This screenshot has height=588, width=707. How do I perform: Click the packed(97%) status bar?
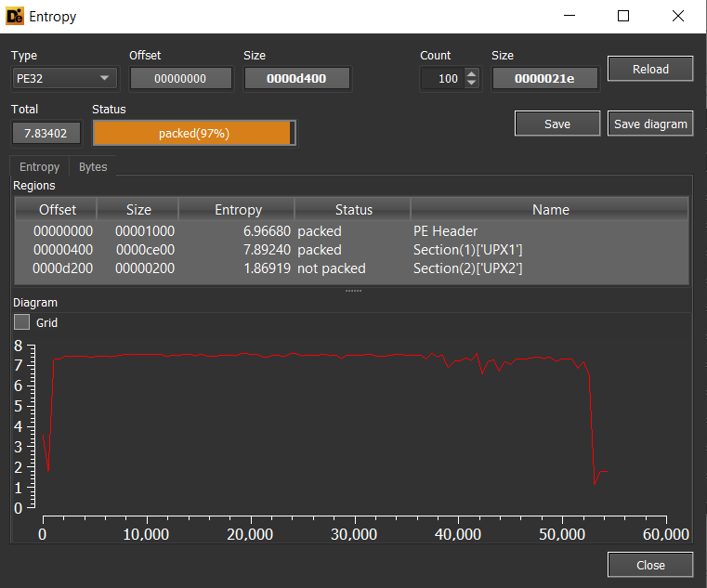193,134
